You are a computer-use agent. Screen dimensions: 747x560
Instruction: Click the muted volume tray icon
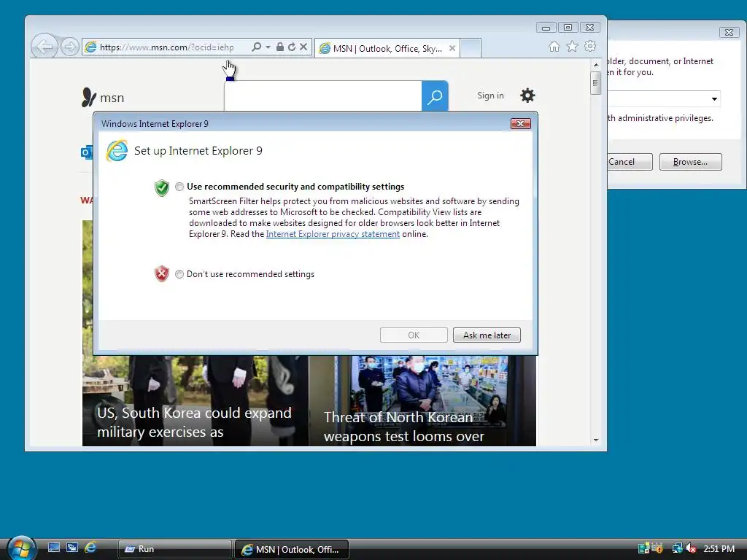(692, 548)
